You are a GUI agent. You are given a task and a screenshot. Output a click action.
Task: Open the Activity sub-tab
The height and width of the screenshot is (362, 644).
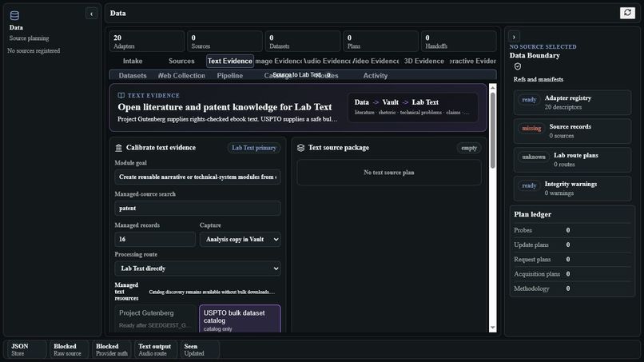(376, 76)
